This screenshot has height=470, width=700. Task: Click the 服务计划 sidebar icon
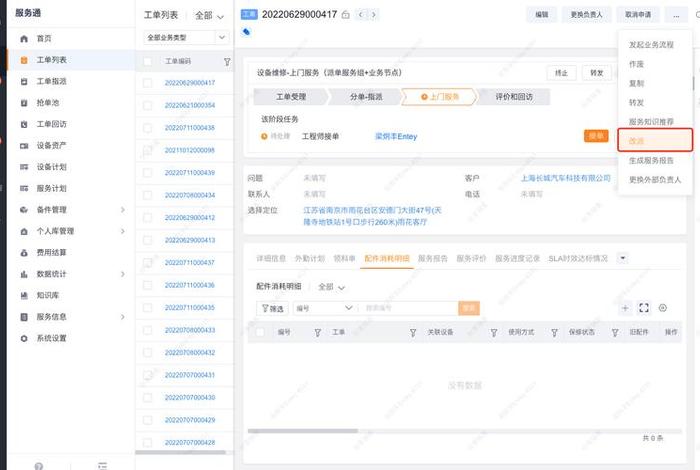[24, 189]
